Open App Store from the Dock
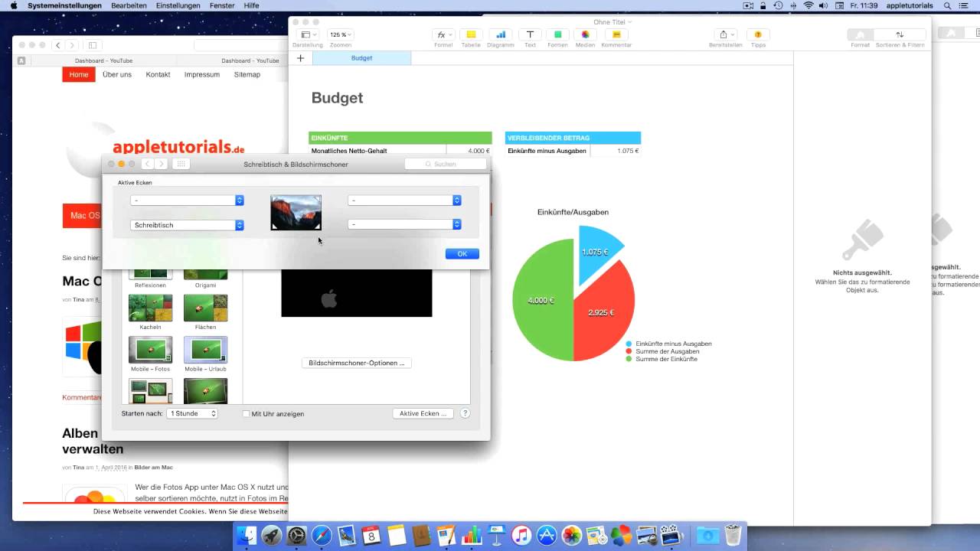 pyautogui.click(x=546, y=535)
